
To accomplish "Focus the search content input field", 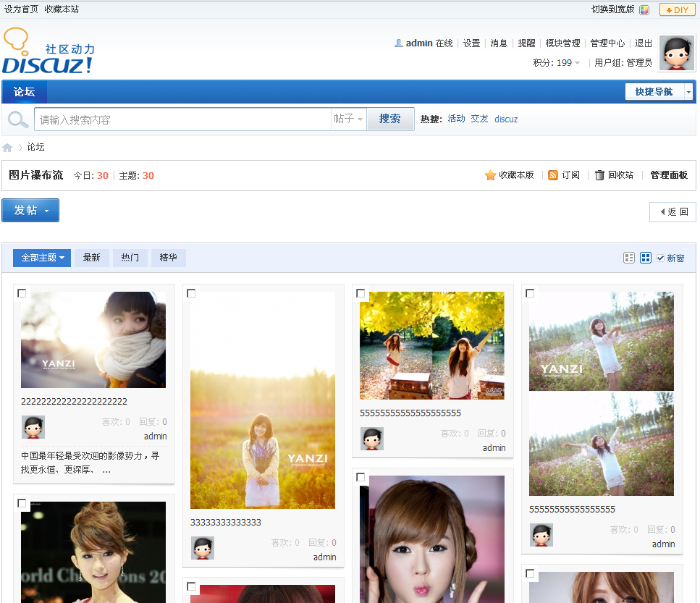I will [183, 119].
